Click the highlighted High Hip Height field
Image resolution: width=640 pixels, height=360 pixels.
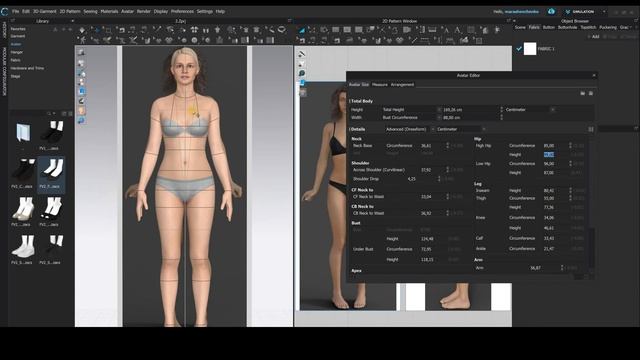pos(549,154)
